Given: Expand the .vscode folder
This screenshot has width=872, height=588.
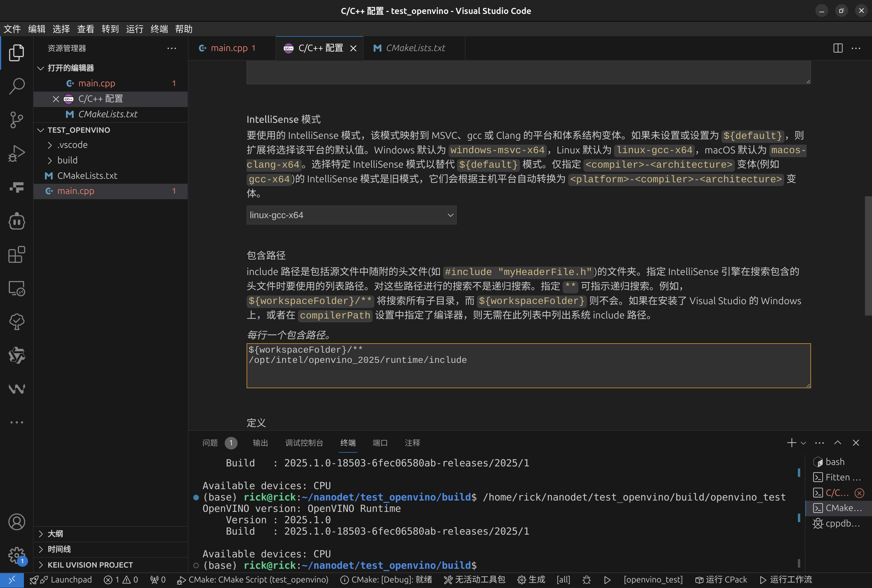Looking at the screenshot, I should tap(111, 145).
